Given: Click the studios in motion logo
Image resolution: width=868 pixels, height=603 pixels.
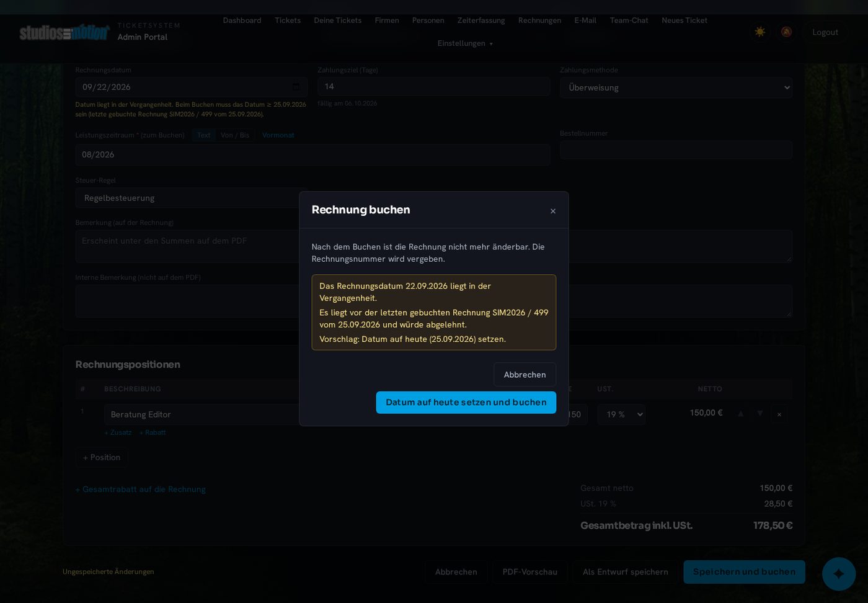Looking at the screenshot, I should pos(64,32).
